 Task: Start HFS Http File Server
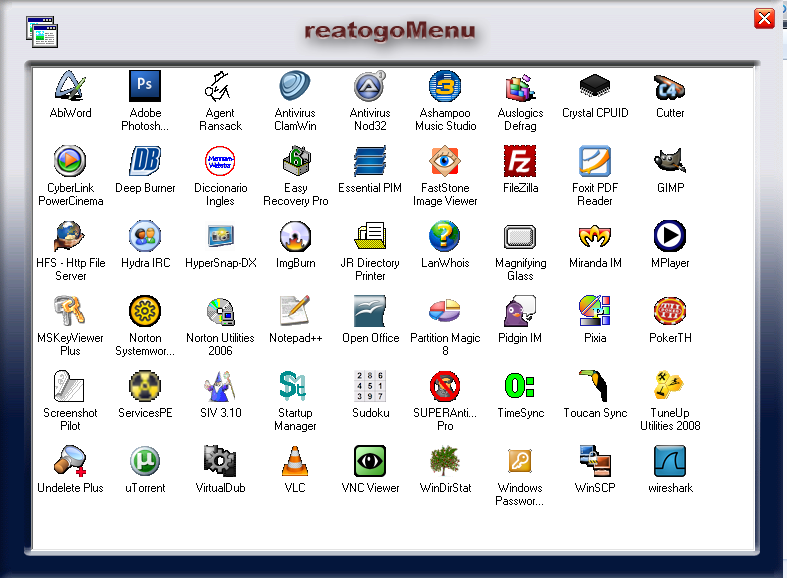point(70,236)
